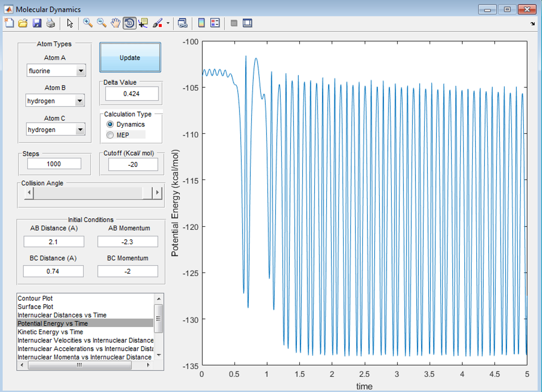Activate the Pan hand tool
This screenshot has height=392, width=542.
(115, 23)
